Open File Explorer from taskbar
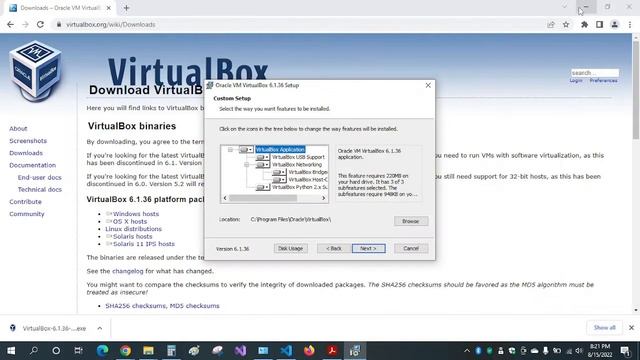Screen dimensions: 640x360 (148, 351)
